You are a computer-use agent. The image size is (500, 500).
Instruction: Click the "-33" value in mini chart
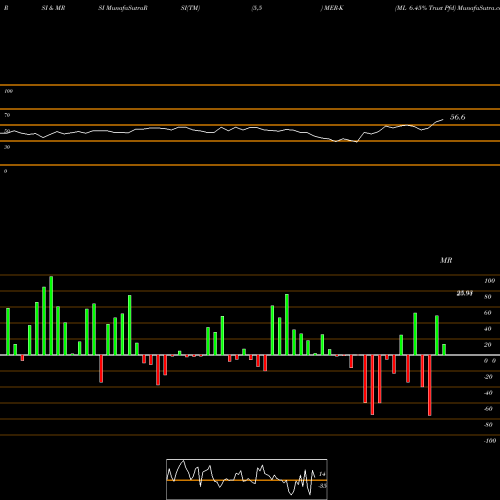322,486
